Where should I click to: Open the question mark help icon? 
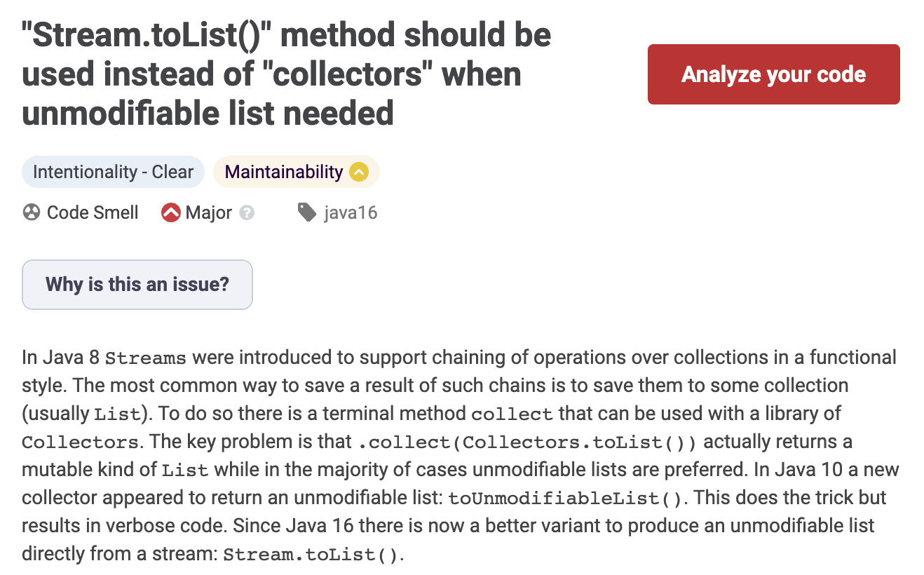(x=246, y=212)
